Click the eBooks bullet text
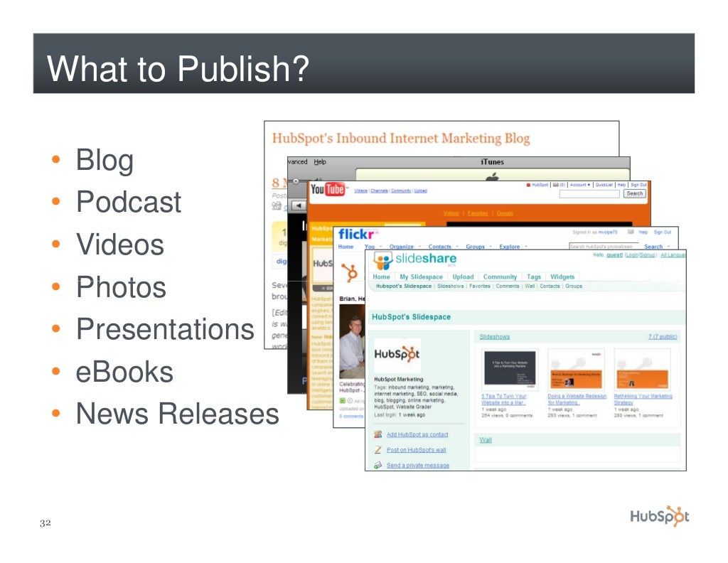The height and width of the screenshot is (563, 728). [x=124, y=372]
